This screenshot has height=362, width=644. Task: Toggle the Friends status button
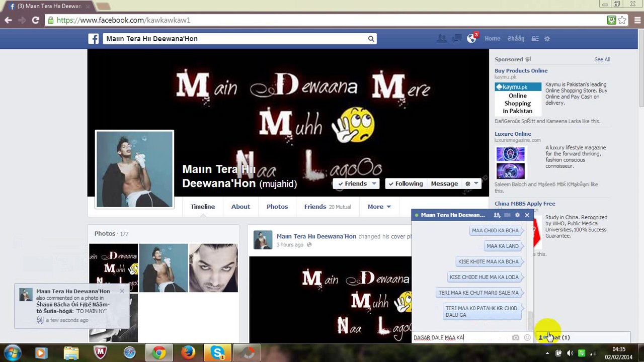pyautogui.click(x=357, y=184)
